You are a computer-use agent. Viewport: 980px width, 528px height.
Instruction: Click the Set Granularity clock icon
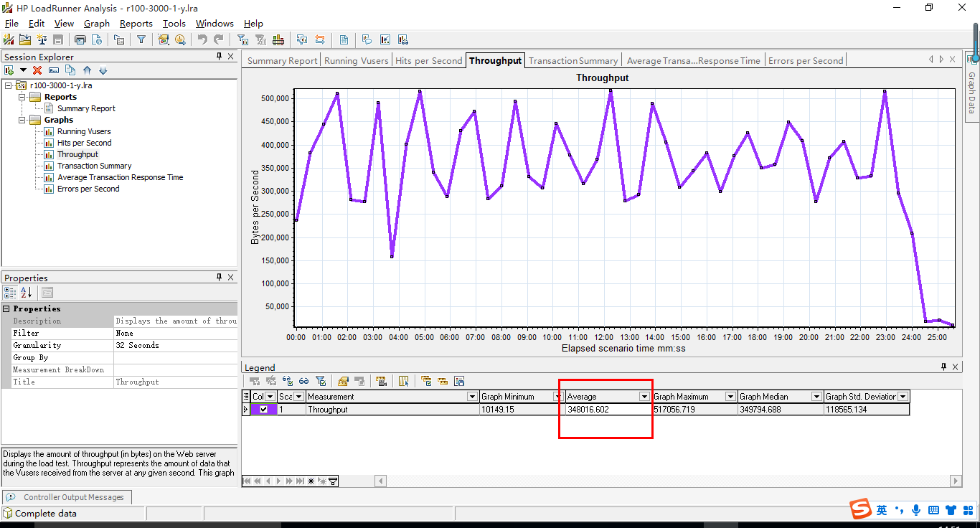pos(180,39)
